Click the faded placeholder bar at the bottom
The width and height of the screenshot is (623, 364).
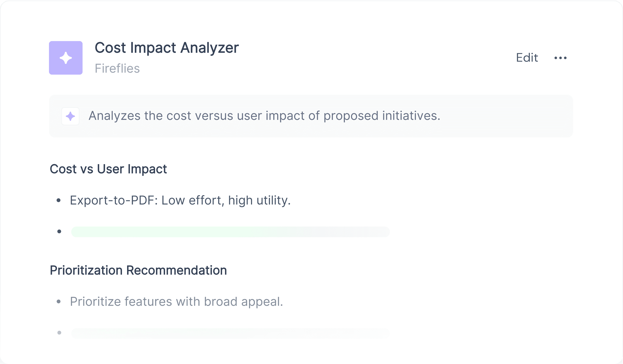(x=230, y=333)
